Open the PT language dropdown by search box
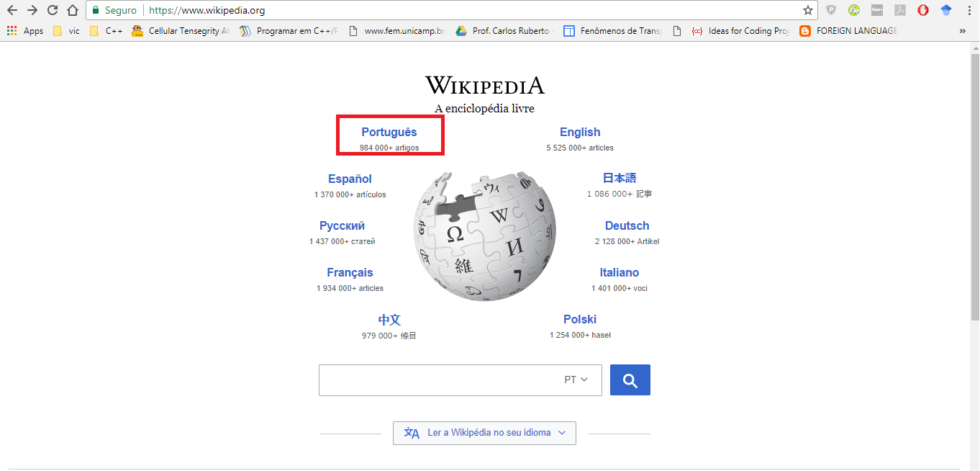 tap(575, 380)
